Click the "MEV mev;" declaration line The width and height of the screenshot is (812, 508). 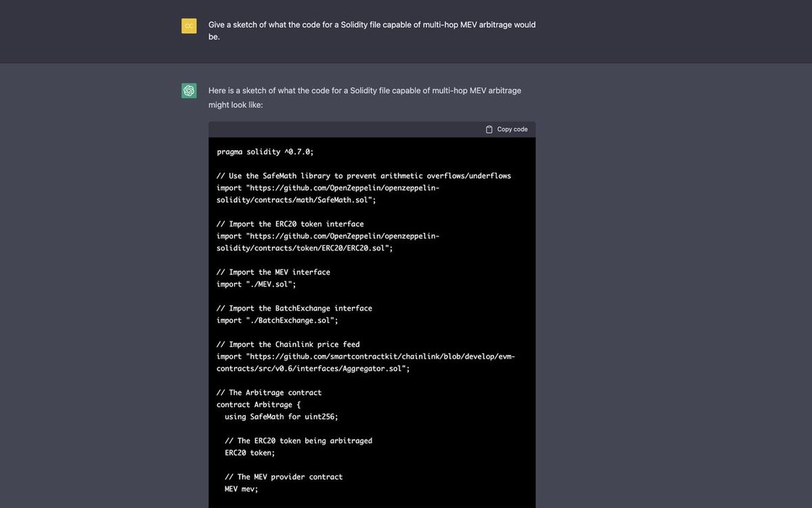[241, 489]
